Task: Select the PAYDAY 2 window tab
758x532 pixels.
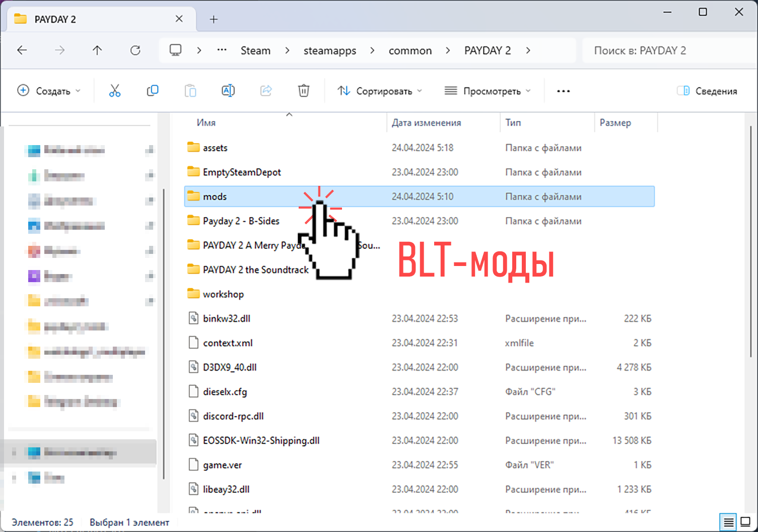Action: coord(101,20)
